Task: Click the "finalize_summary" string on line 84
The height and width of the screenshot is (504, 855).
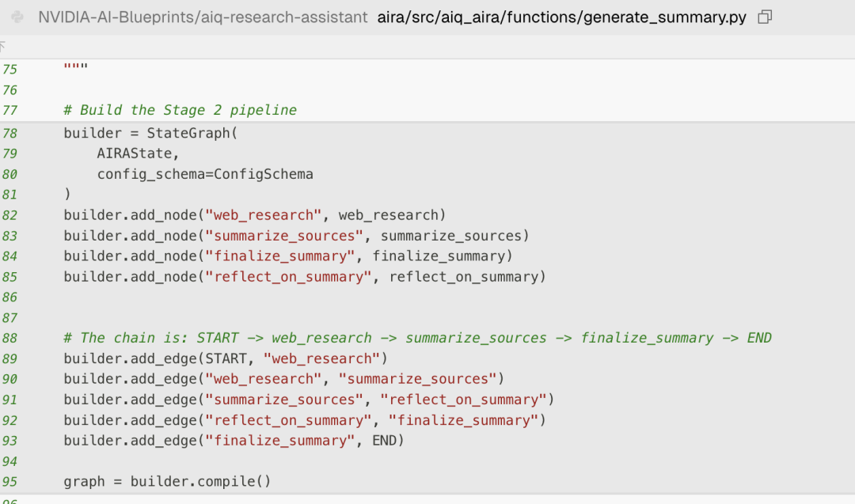Action: [x=280, y=256]
